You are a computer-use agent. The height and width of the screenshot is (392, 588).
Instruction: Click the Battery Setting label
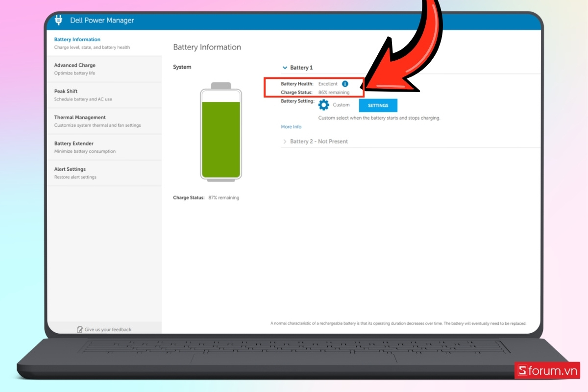pos(298,101)
